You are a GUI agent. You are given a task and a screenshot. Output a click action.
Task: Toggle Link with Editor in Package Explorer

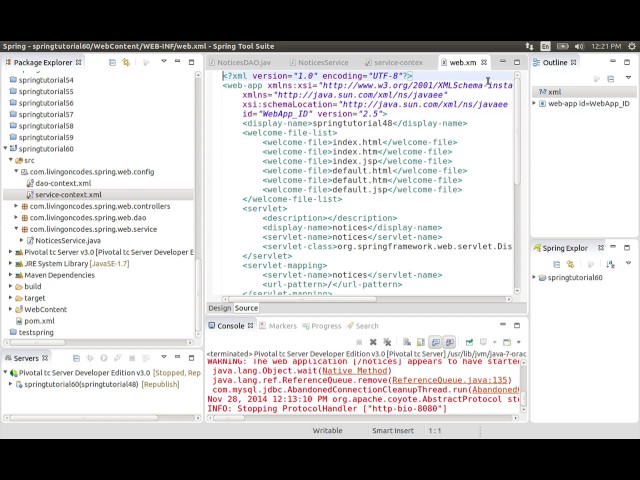coord(126,62)
